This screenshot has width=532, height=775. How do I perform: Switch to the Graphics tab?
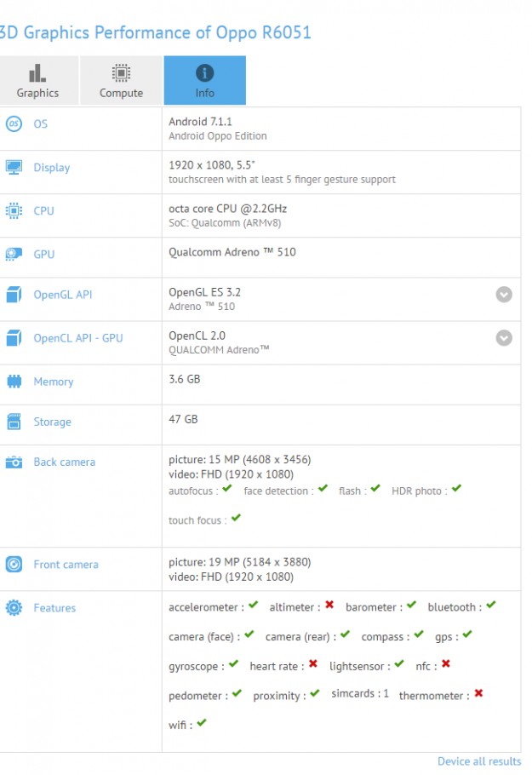tap(37, 81)
